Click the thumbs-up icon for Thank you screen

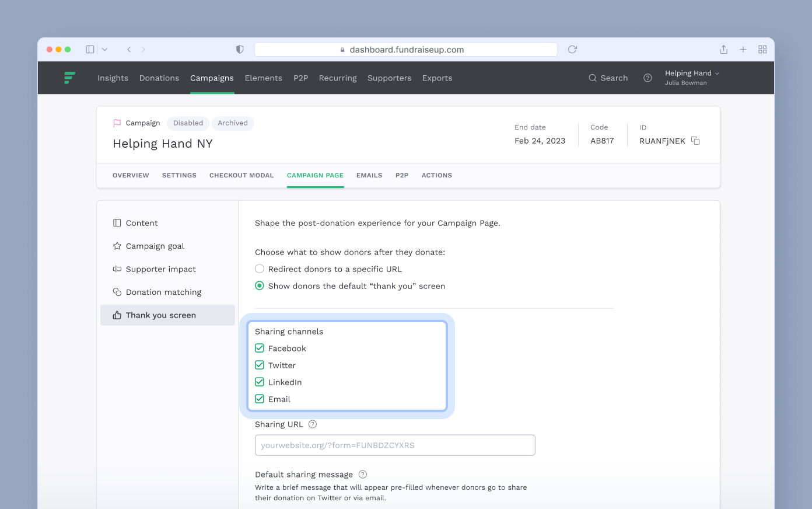(116, 315)
